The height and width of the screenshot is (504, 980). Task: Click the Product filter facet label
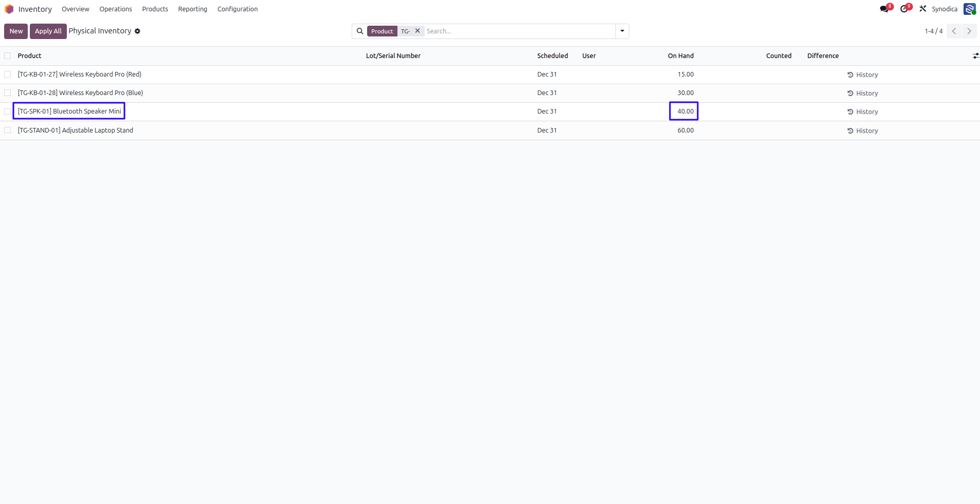click(x=382, y=31)
